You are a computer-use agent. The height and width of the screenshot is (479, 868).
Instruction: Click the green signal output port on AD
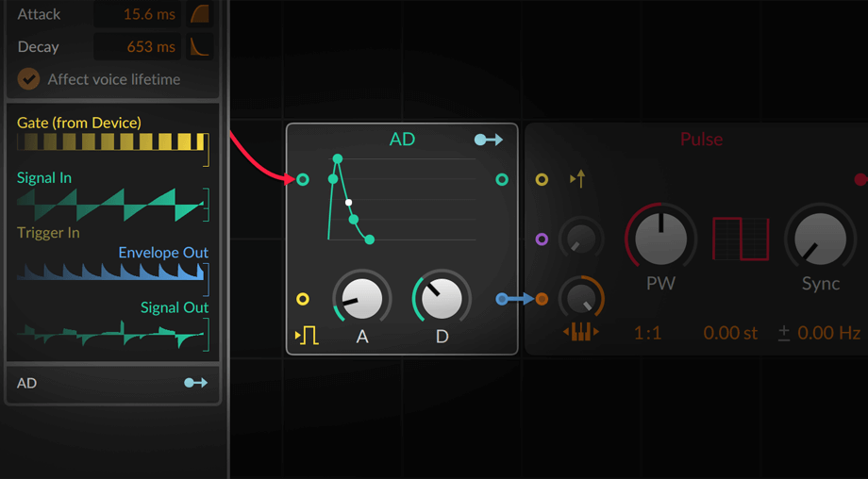(502, 179)
